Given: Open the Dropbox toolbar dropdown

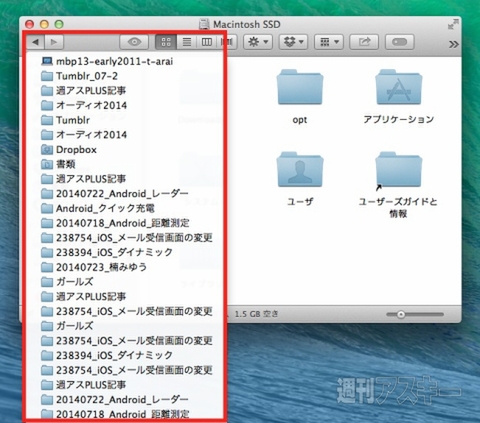Looking at the screenshot, I should tap(293, 42).
